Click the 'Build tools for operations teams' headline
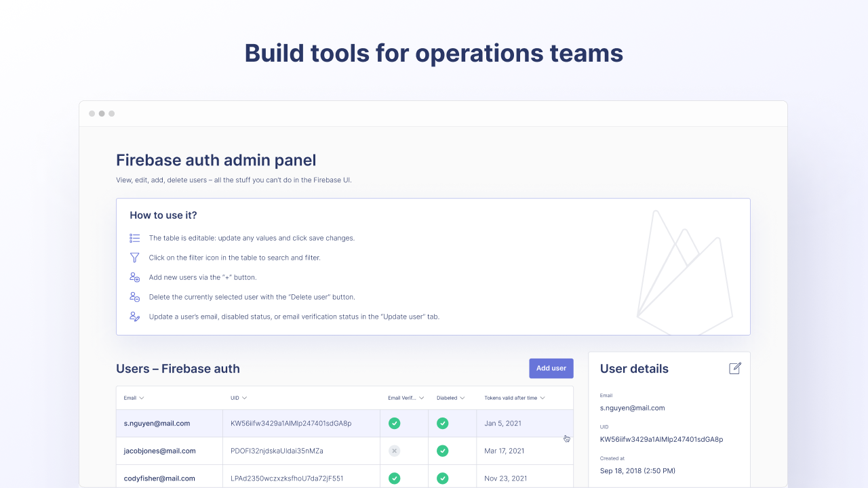This screenshot has width=868, height=488. coord(434,53)
